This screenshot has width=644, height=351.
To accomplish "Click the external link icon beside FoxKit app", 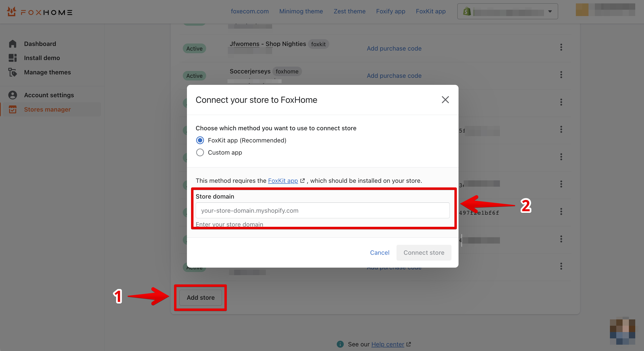I will tap(303, 181).
